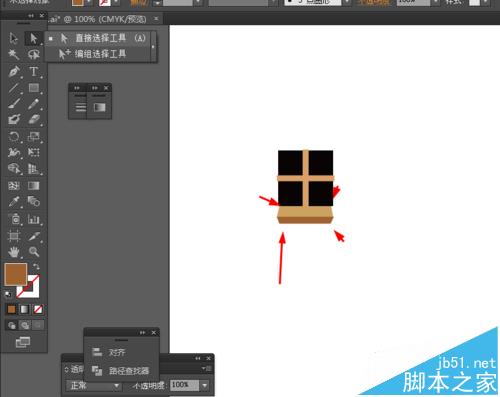The image size is (500, 397).
Task: Select the Zoom tool
Action: pyautogui.click(x=33, y=252)
